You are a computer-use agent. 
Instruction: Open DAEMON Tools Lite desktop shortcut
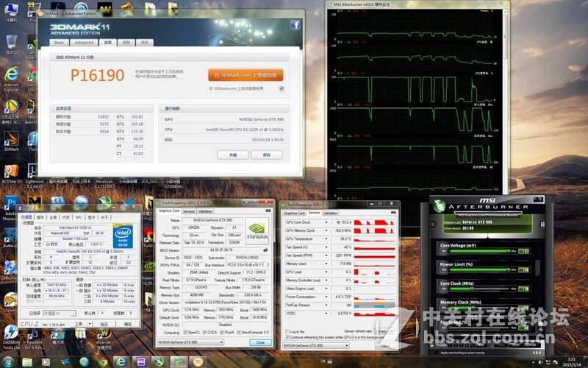click(x=11, y=336)
